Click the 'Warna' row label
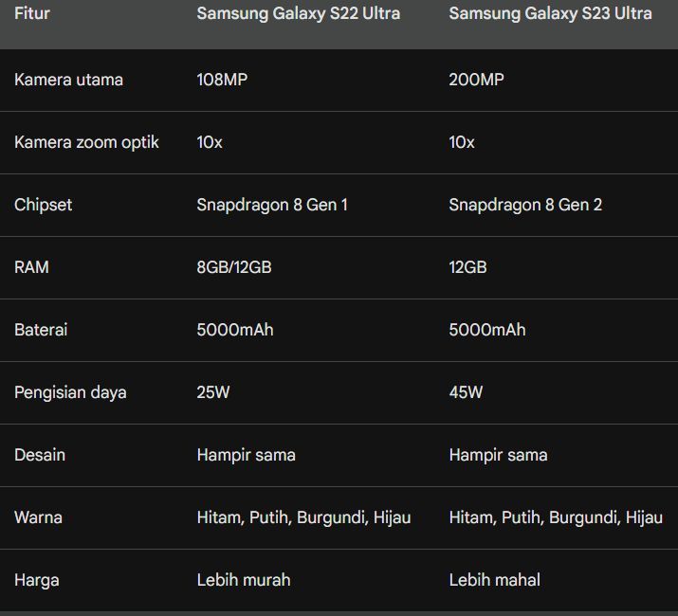This screenshot has height=616, width=678. pyautogui.click(x=38, y=517)
